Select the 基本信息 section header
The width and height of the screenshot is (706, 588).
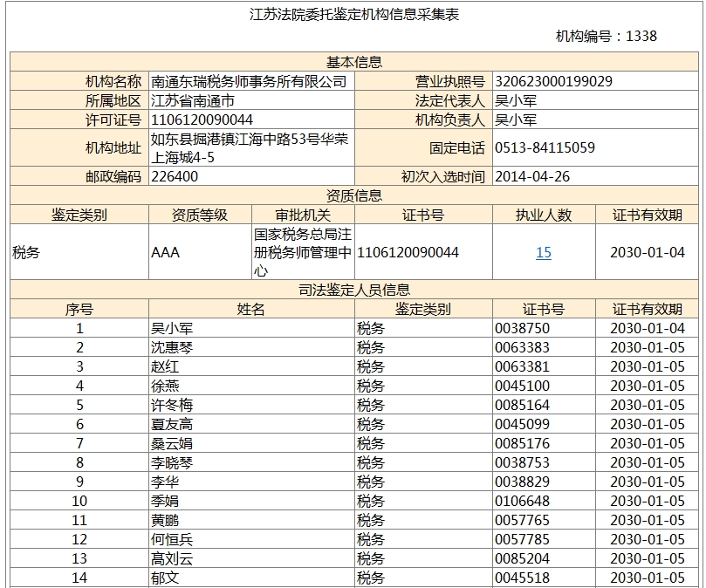pyautogui.click(x=354, y=62)
